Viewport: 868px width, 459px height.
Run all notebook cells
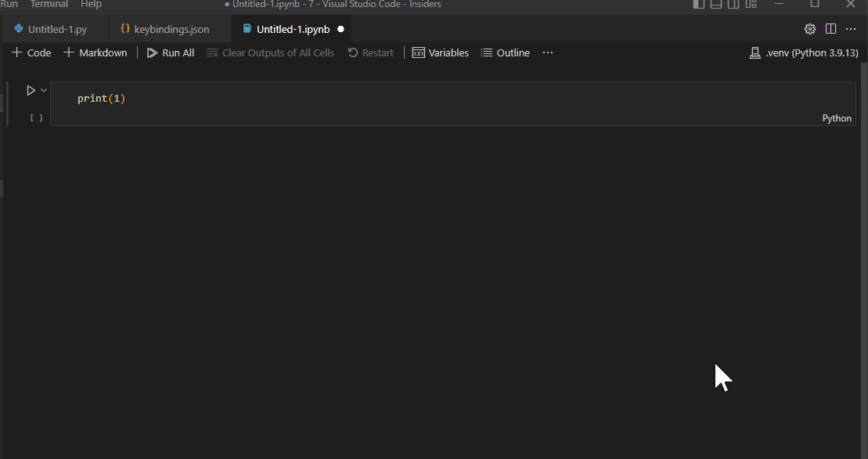(x=170, y=52)
